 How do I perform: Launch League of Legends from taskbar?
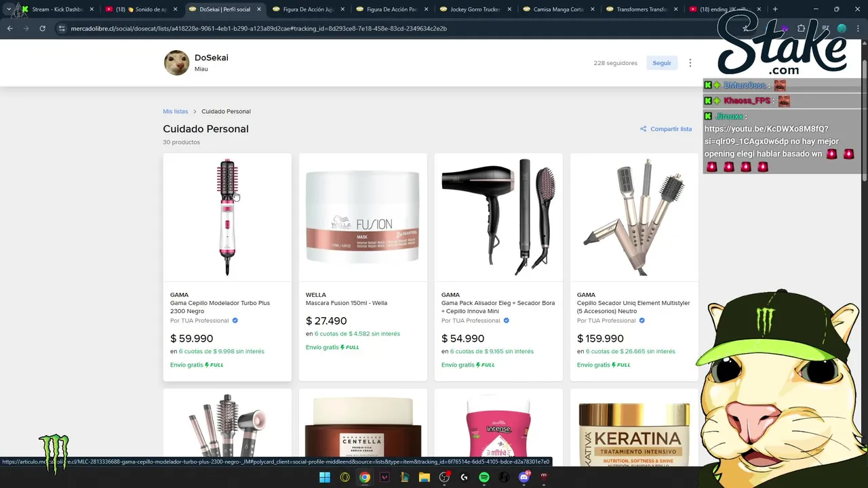(404, 477)
